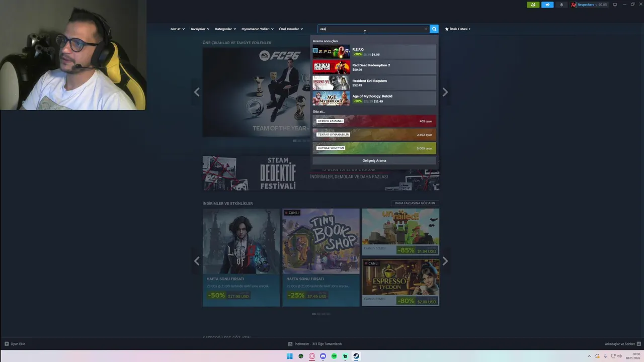Image resolution: width=644 pixels, height=362 pixels.
Task: Open the Xbox app taskbar icon
Action: [x=301, y=356]
